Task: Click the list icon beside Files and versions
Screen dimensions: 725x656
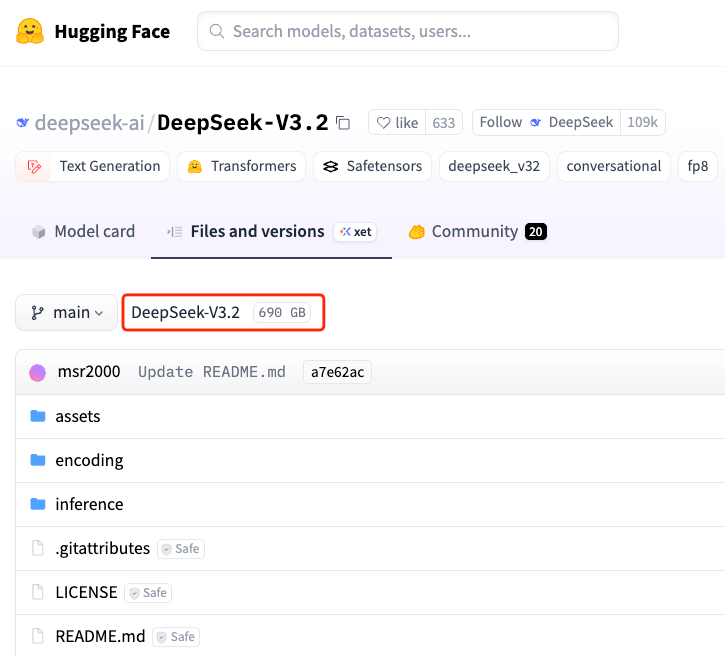Action: tap(174, 232)
